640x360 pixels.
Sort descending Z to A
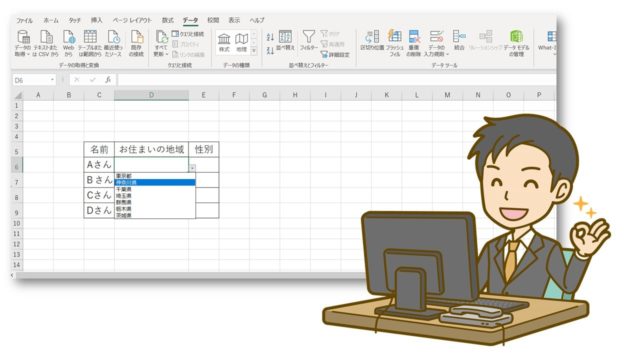[270, 51]
